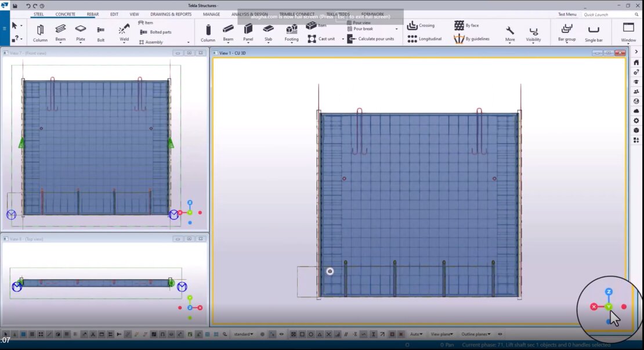Click the Test Menu button

click(567, 15)
